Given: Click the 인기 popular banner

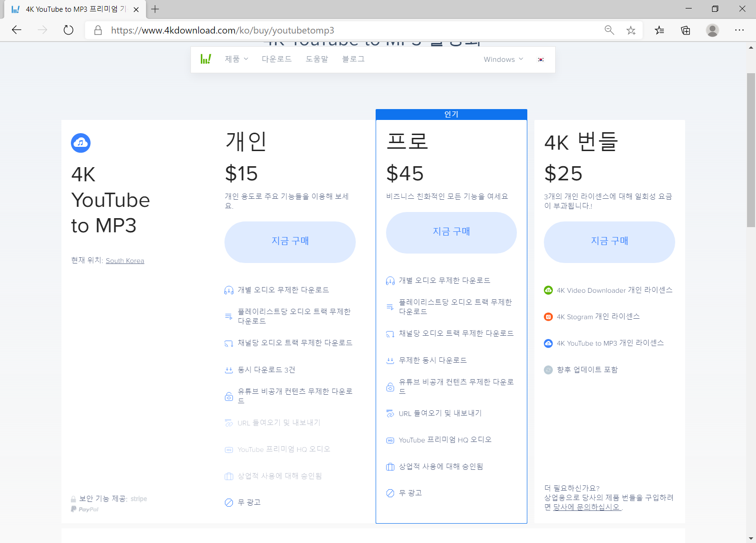Looking at the screenshot, I should pos(451,114).
